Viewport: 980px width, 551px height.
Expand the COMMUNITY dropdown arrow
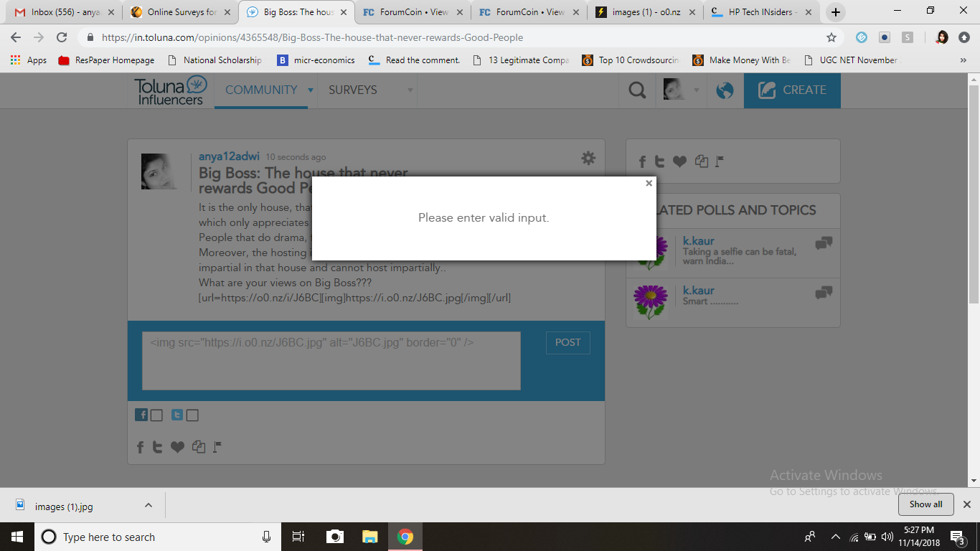[x=310, y=90]
